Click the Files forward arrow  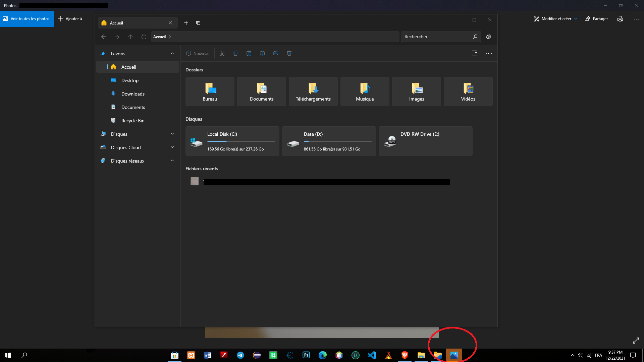pyautogui.click(x=117, y=37)
